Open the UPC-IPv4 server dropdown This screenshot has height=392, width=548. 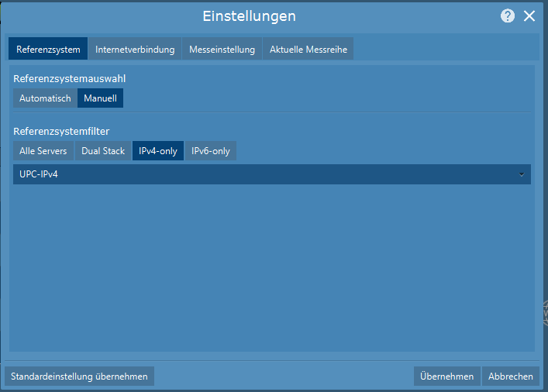[264, 174]
